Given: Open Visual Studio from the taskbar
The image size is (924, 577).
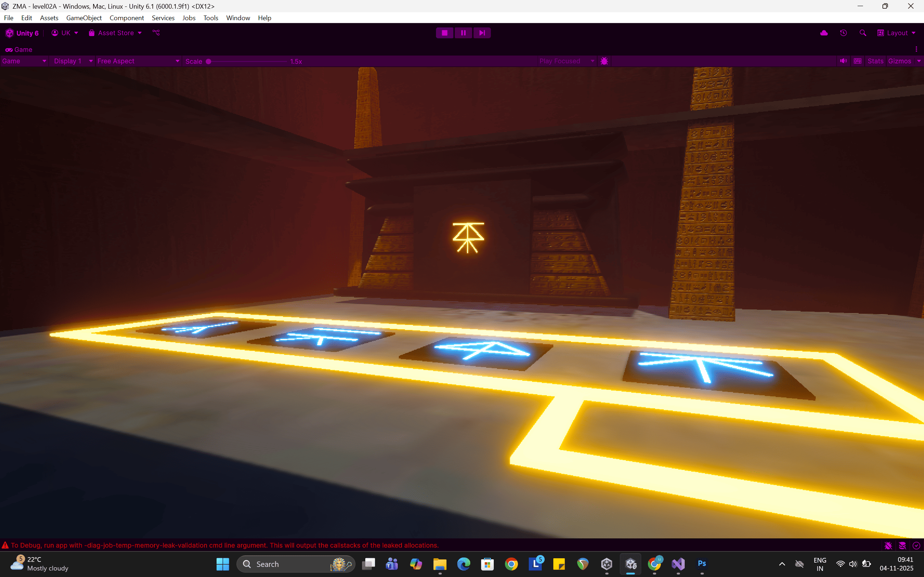Looking at the screenshot, I should coord(678,564).
